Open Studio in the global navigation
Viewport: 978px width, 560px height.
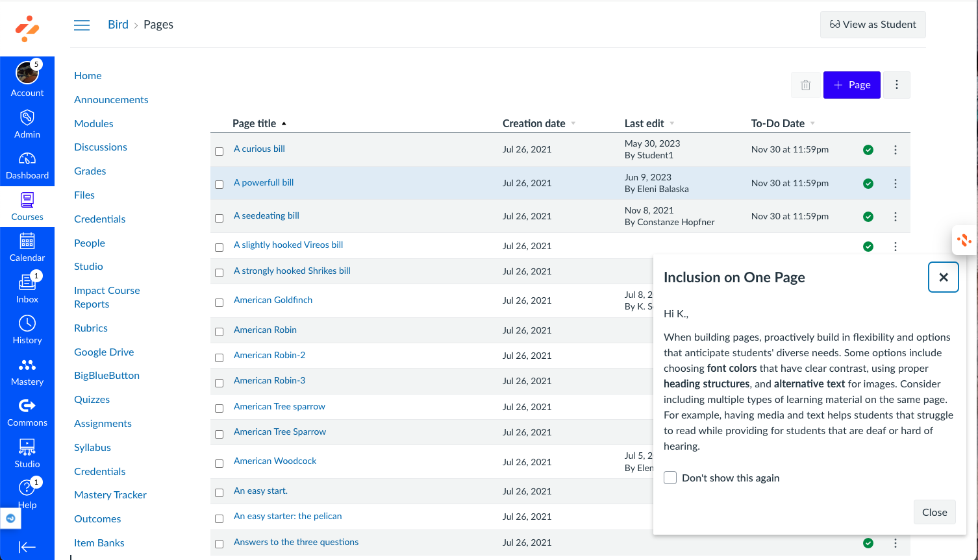(x=27, y=454)
